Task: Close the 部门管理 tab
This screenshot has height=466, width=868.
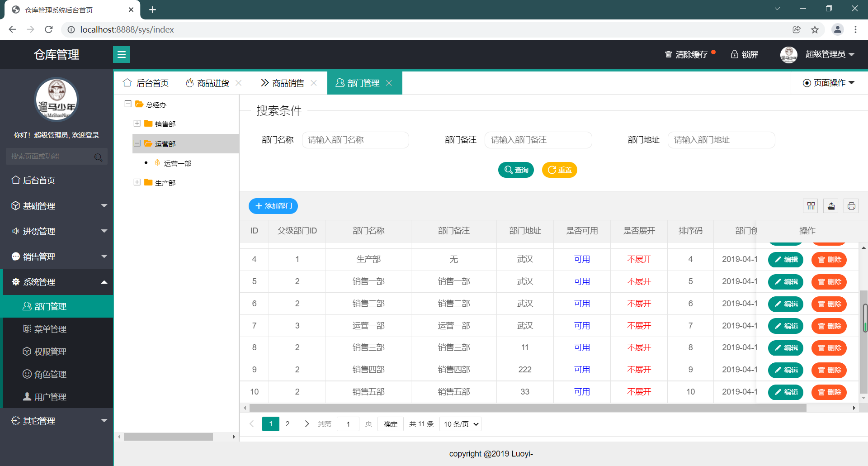Action: click(389, 83)
